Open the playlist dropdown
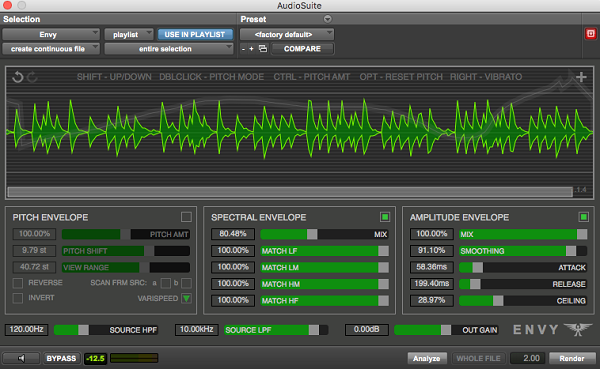The image size is (600, 369). click(129, 34)
